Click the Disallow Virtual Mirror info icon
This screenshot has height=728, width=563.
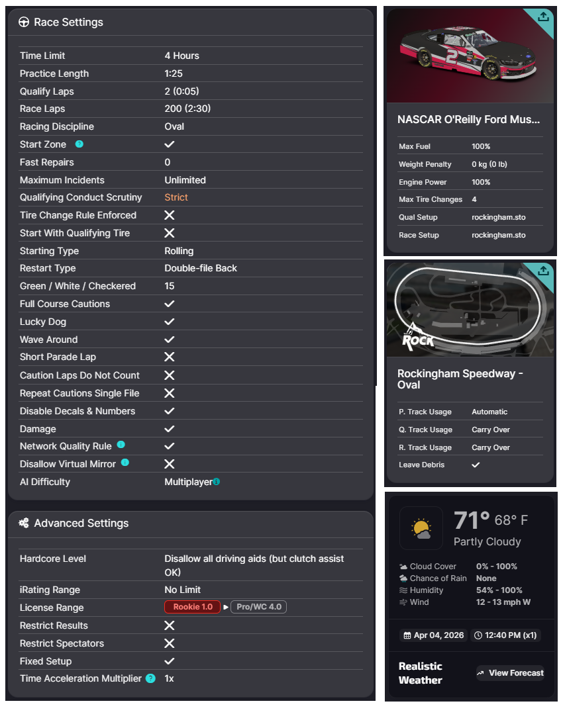[x=125, y=463]
